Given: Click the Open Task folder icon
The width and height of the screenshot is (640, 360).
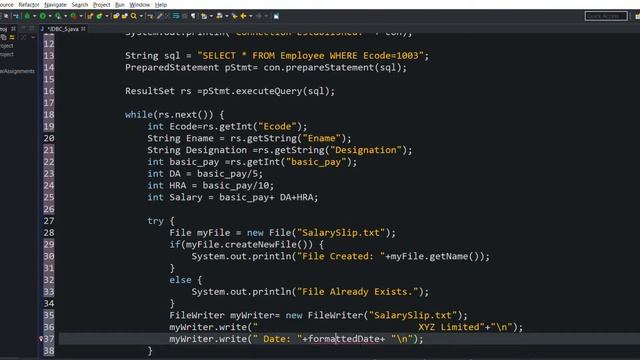Looking at the screenshot, I should click(x=124, y=16).
